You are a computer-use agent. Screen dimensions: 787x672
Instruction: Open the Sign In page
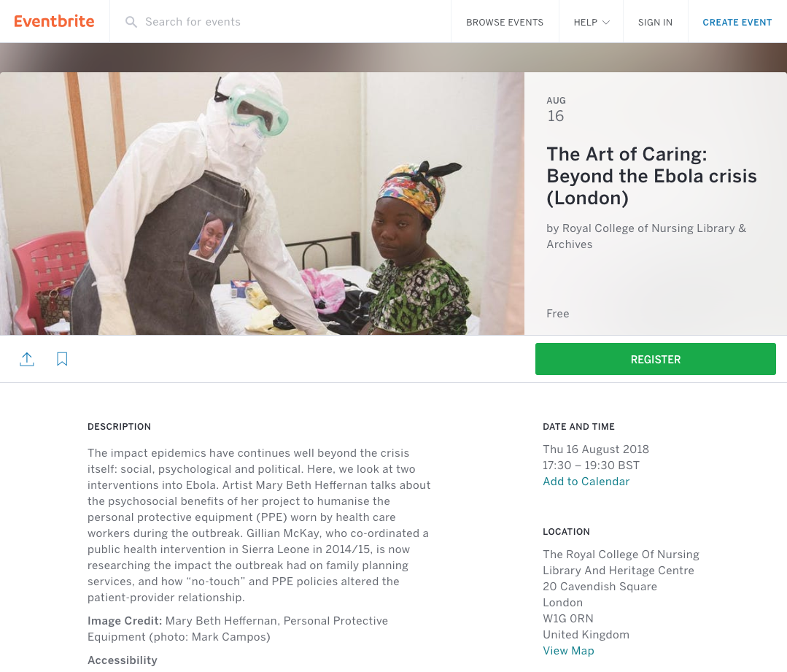coord(655,22)
